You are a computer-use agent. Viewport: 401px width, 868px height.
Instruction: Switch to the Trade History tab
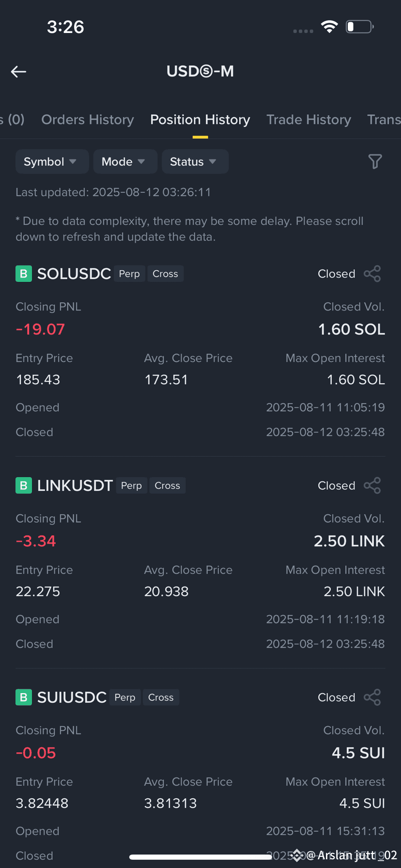tap(308, 120)
